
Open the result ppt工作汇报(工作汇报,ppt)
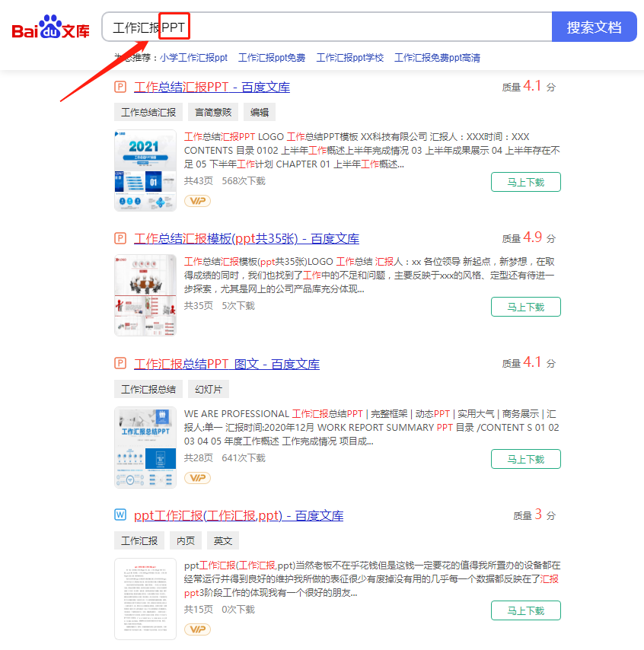238,516
